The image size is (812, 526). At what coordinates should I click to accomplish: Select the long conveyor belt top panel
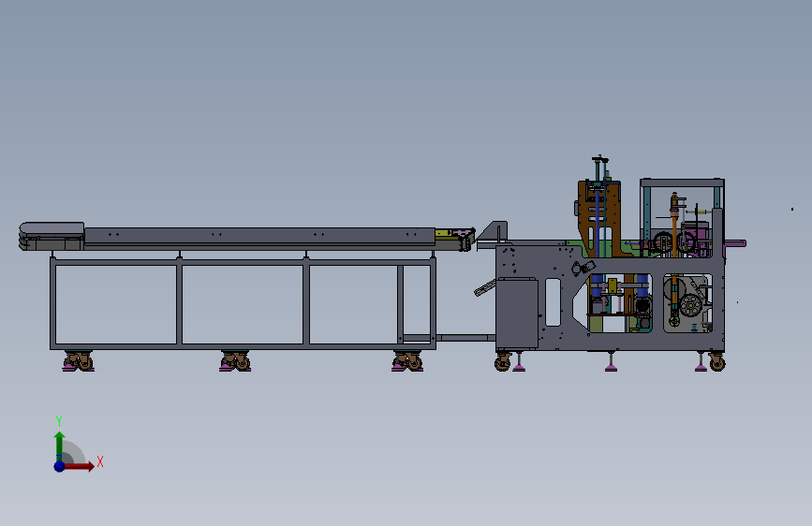point(259,236)
